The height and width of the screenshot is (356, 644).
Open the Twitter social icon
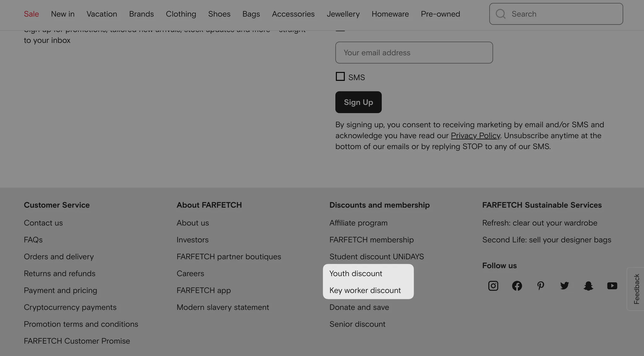564,285
